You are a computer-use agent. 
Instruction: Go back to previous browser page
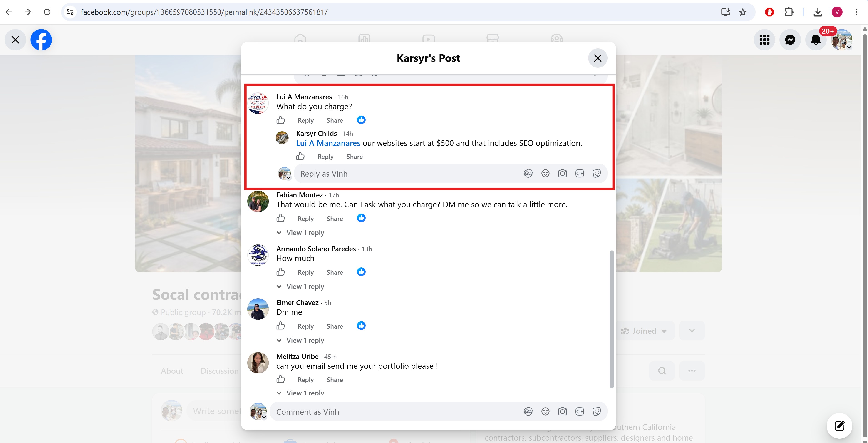pos(9,12)
